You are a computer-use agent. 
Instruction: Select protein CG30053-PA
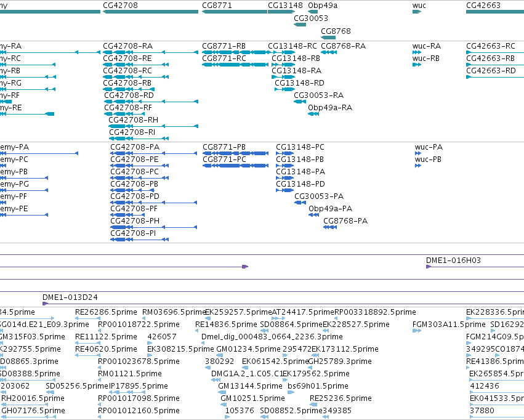(300, 203)
